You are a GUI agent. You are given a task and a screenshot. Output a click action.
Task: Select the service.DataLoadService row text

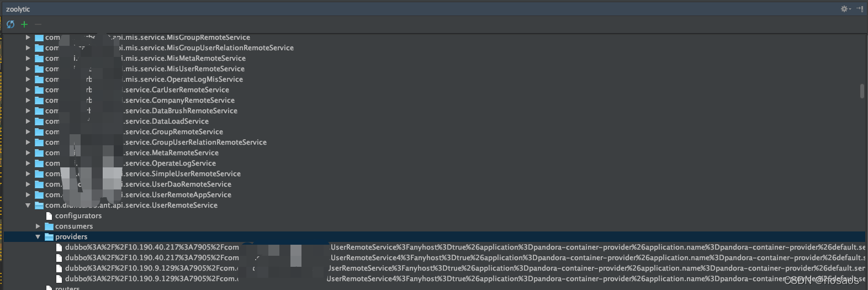(x=127, y=122)
